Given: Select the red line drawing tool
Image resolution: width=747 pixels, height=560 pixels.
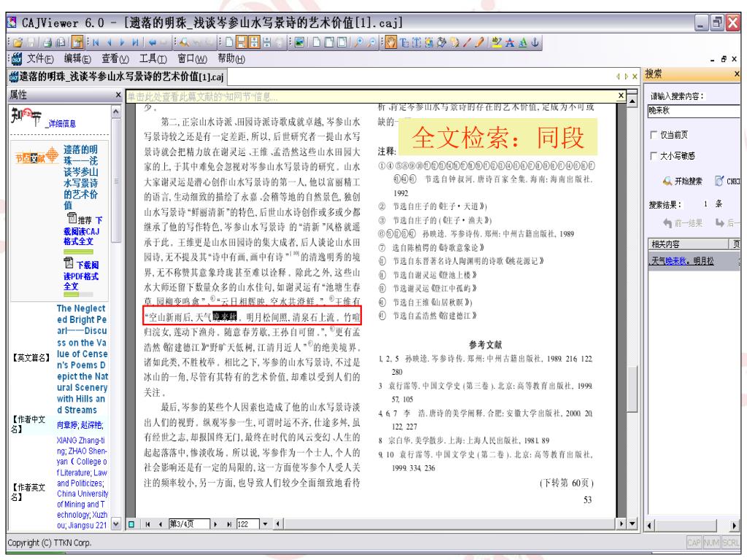Looking at the screenshot, I should point(468,42).
